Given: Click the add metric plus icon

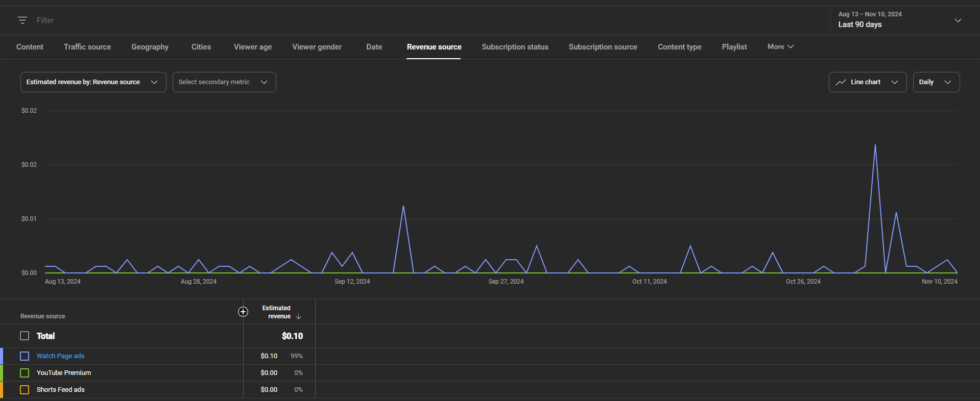Looking at the screenshot, I should tap(243, 312).
